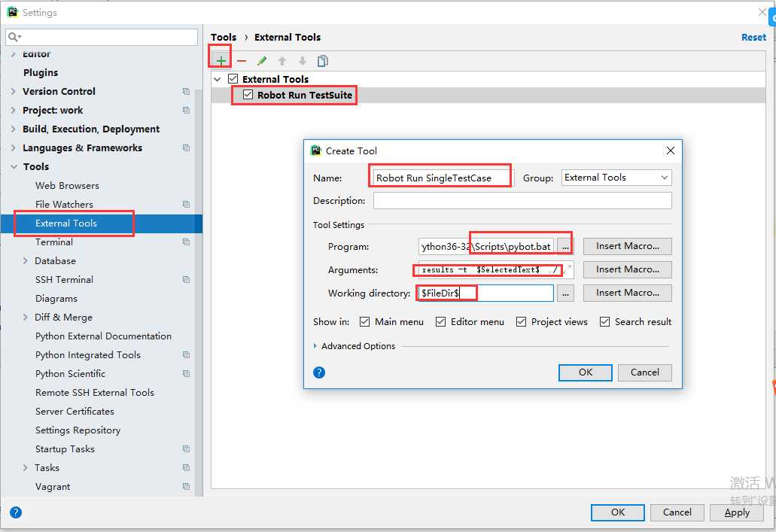Click the tool Name input field
776x532 pixels.
pyautogui.click(x=443, y=178)
